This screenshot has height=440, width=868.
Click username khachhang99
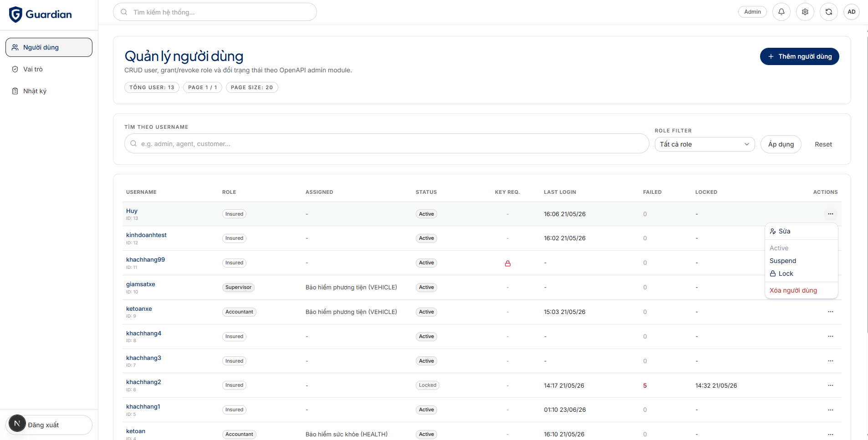[145, 259]
